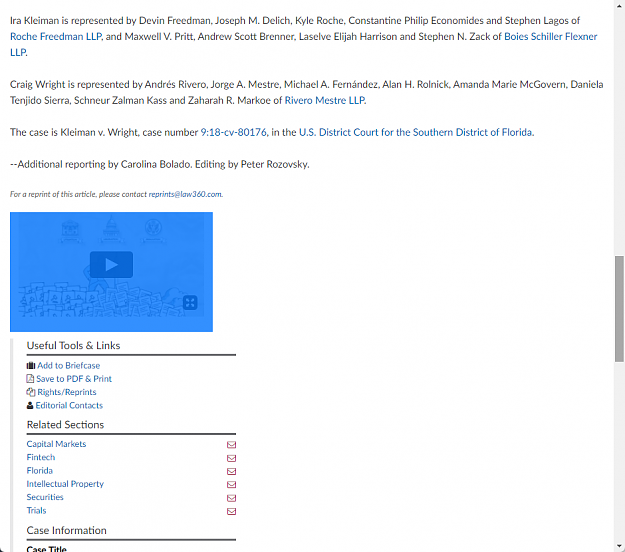Subscribe to Trials via envelope icon
The height and width of the screenshot is (552, 625).
[x=231, y=511]
